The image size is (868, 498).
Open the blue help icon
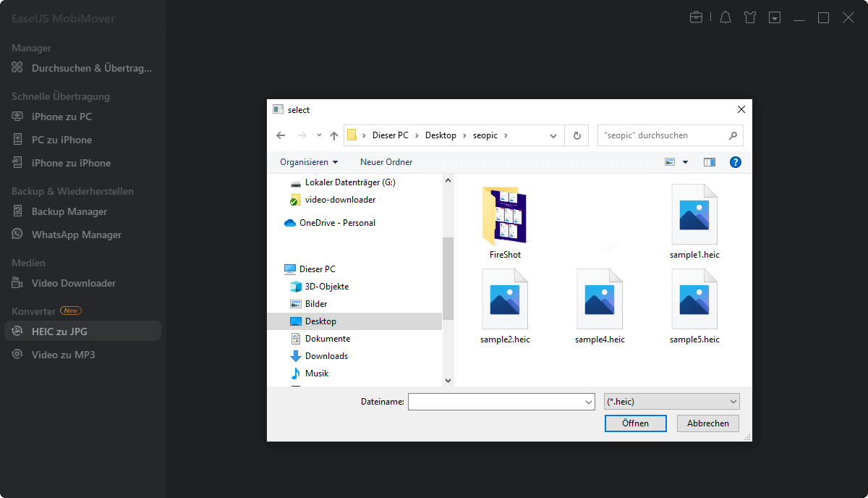(736, 162)
